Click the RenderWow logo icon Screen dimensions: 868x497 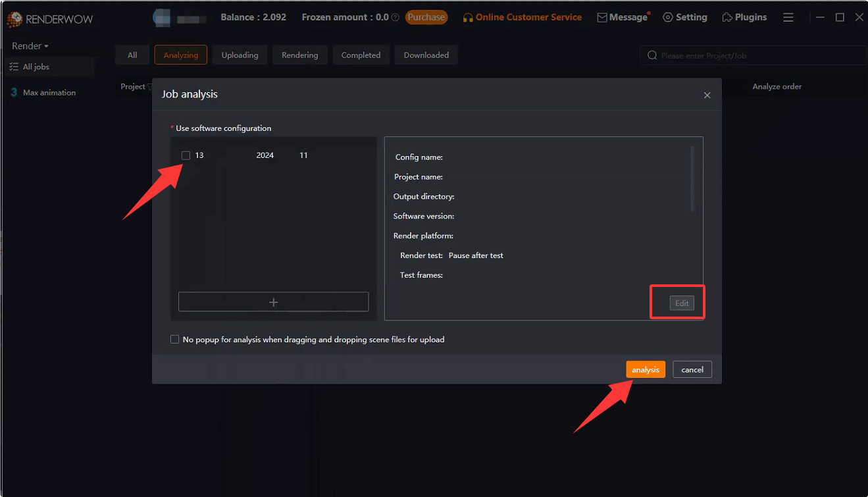[x=14, y=18]
